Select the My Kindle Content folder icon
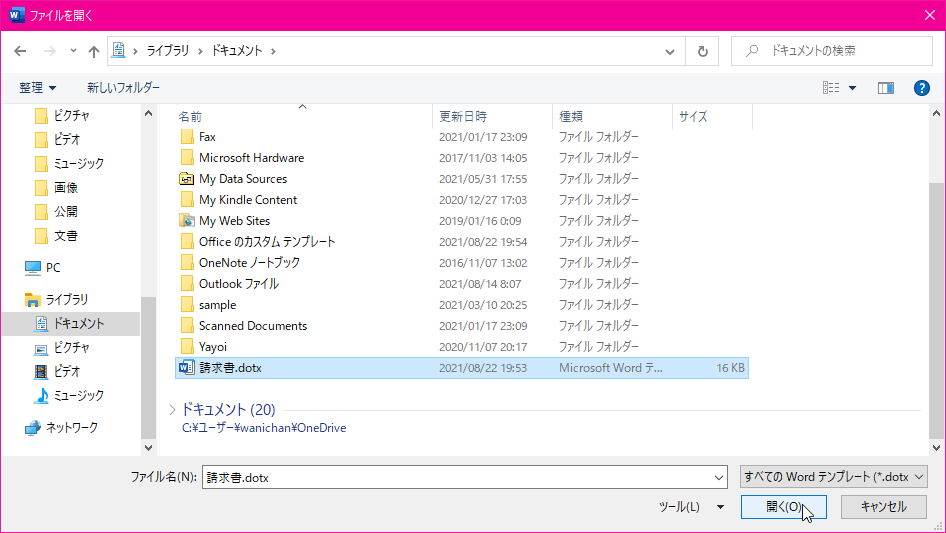Screen dimensions: 946x533 point(187,200)
